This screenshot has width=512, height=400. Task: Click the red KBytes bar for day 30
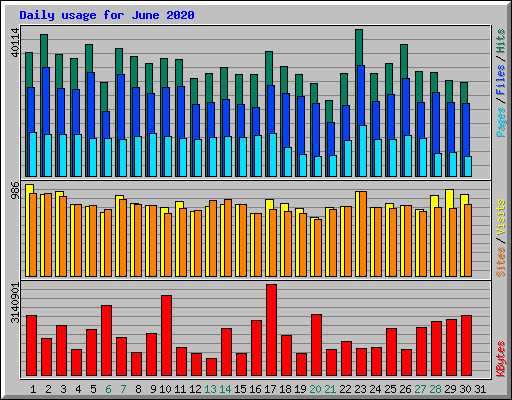(466, 345)
